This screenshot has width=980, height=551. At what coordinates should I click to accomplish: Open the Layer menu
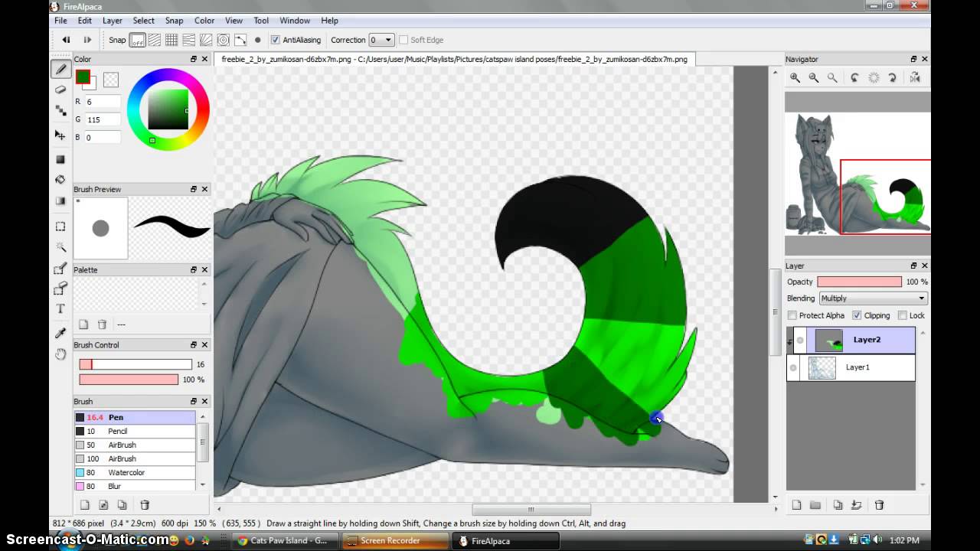[x=113, y=21]
